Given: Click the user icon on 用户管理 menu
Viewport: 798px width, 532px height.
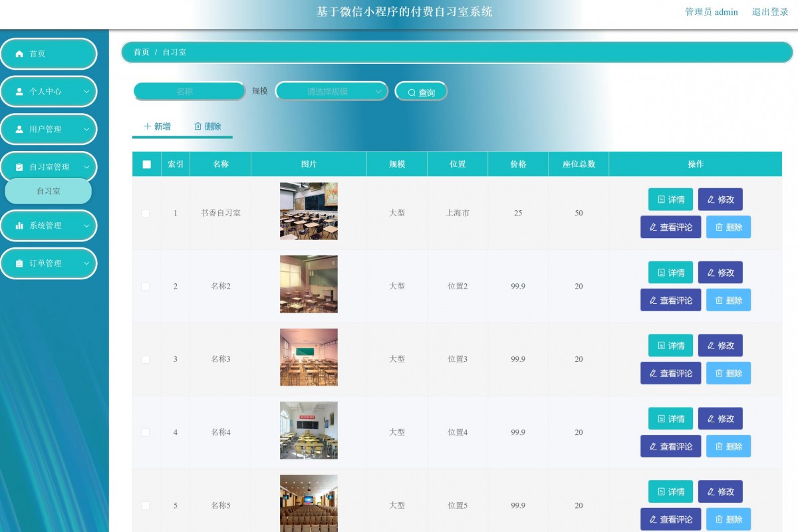Looking at the screenshot, I should (x=19, y=129).
